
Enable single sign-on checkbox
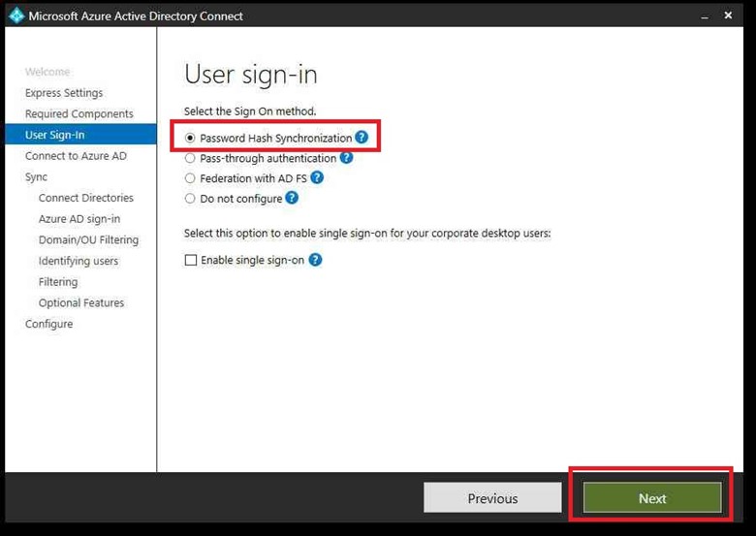point(191,261)
